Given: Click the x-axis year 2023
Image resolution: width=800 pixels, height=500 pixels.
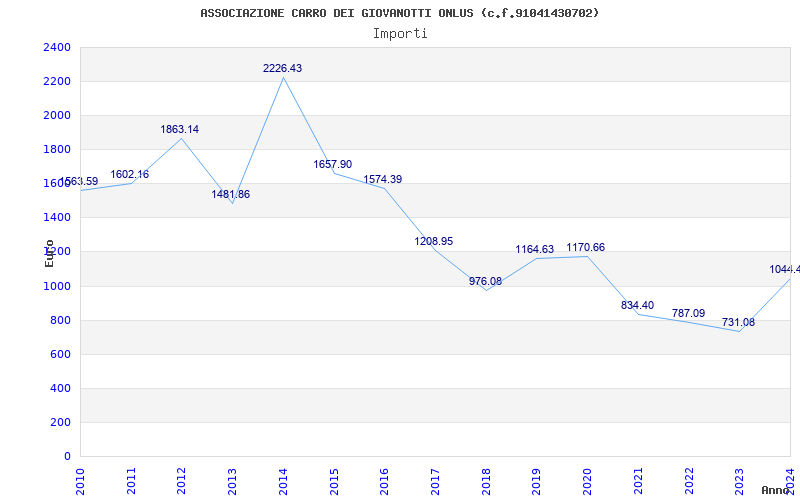Looking at the screenshot, I should click(x=740, y=481).
